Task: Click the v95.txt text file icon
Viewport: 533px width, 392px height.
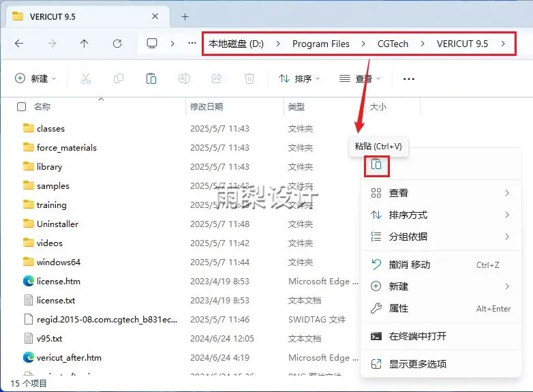Action: pos(29,338)
